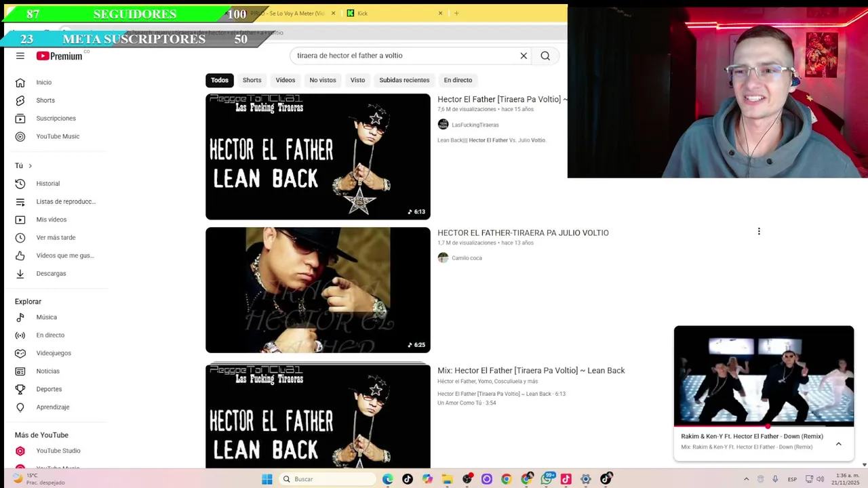Open the Windows Start menu
This screenshot has width=868, height=488.
click(x=267, y=479)
